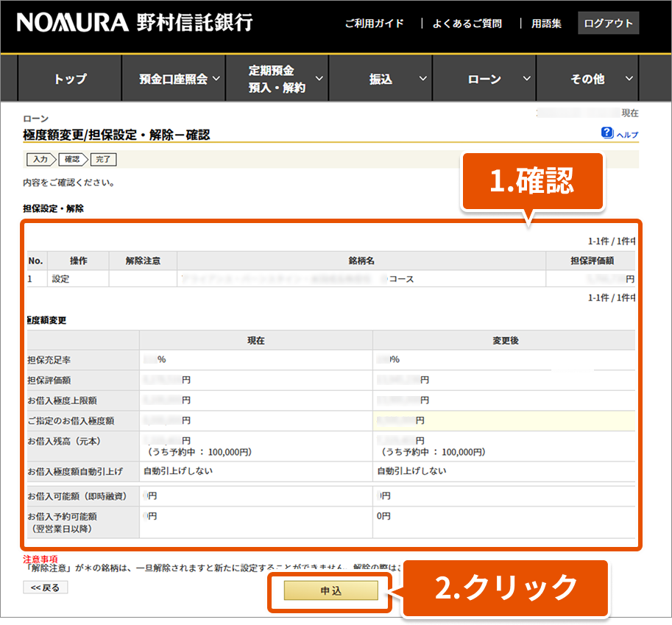The image size is (672, 625).
Task: Click the 申込 submit button
Action: (x=330, y=590)
